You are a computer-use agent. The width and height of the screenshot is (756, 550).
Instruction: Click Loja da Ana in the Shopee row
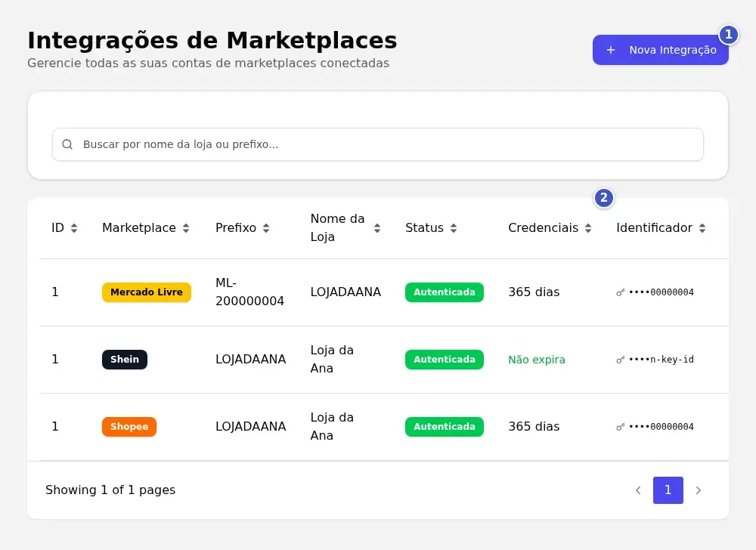click(x=332, y=427)
